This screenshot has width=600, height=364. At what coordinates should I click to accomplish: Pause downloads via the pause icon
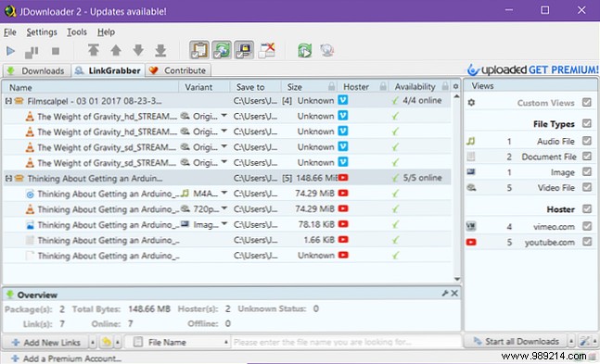[x=32, y=51]
